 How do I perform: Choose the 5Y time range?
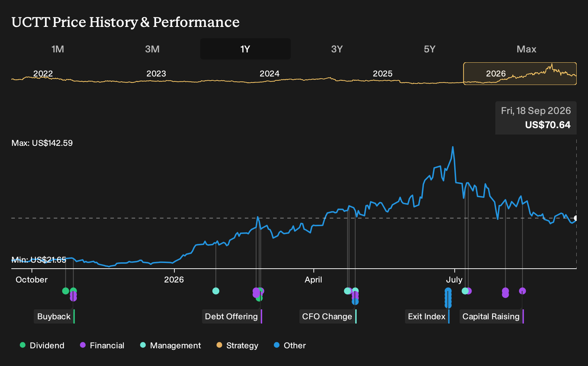tap(430, 49)
